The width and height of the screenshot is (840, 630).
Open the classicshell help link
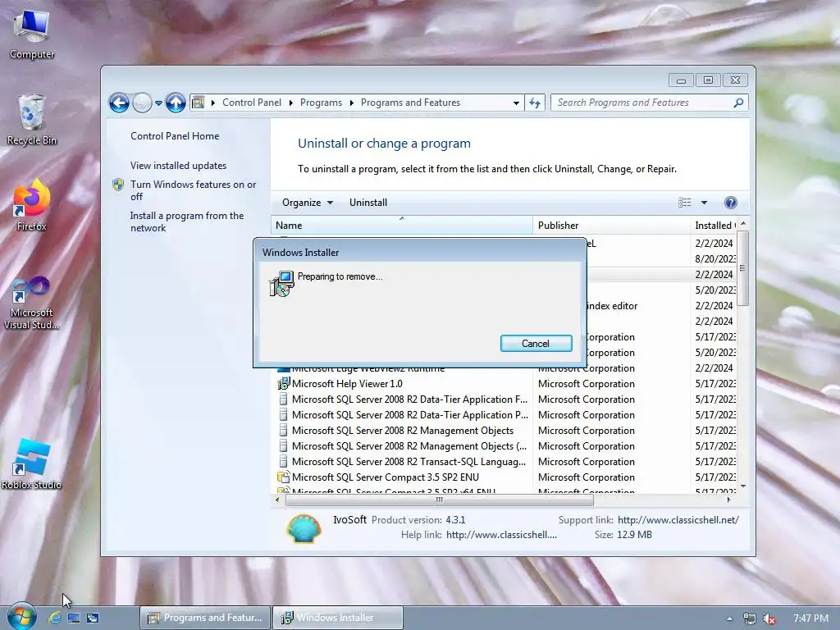click(501, 535)
